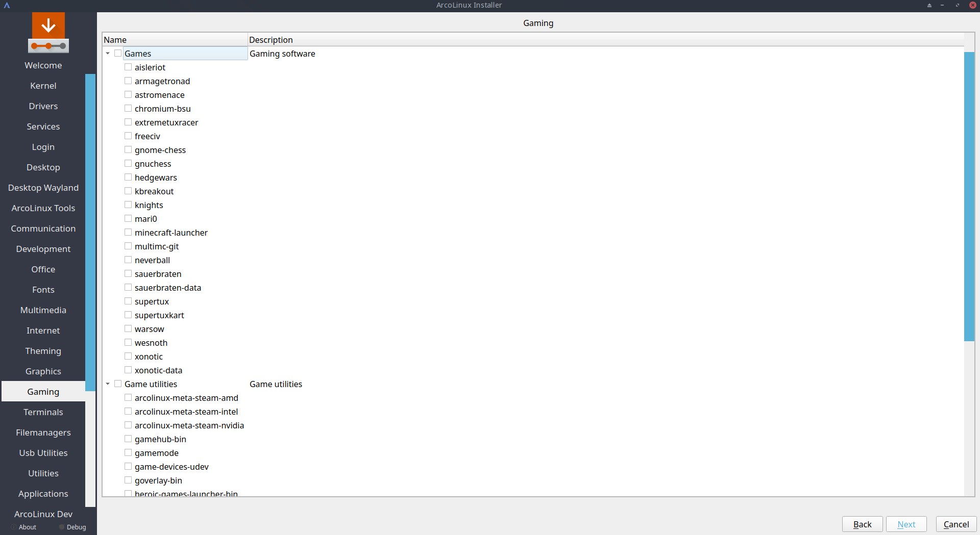Enable the arcolinux-meta-steam-nvidia checkbox

tap(128, 425)
